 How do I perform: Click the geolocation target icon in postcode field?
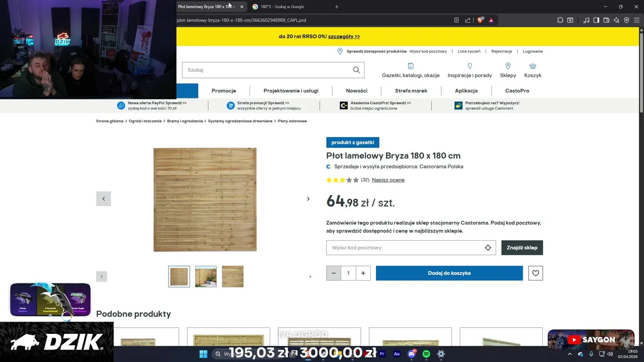[x=488, y=247]
